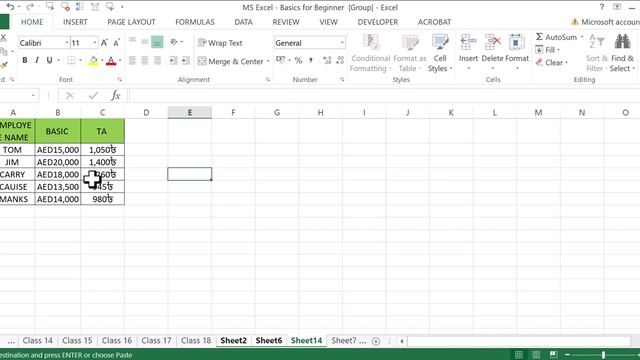Viewport: 640px width, 360px height.
Task: Select Bottom Align icon
Action: pos(157,42)
